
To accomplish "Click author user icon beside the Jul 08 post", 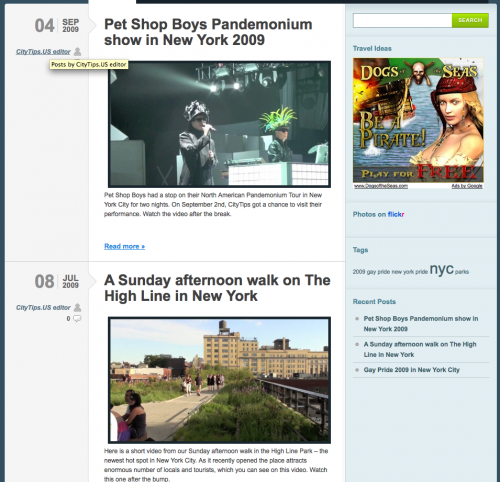I will [77, 307].
